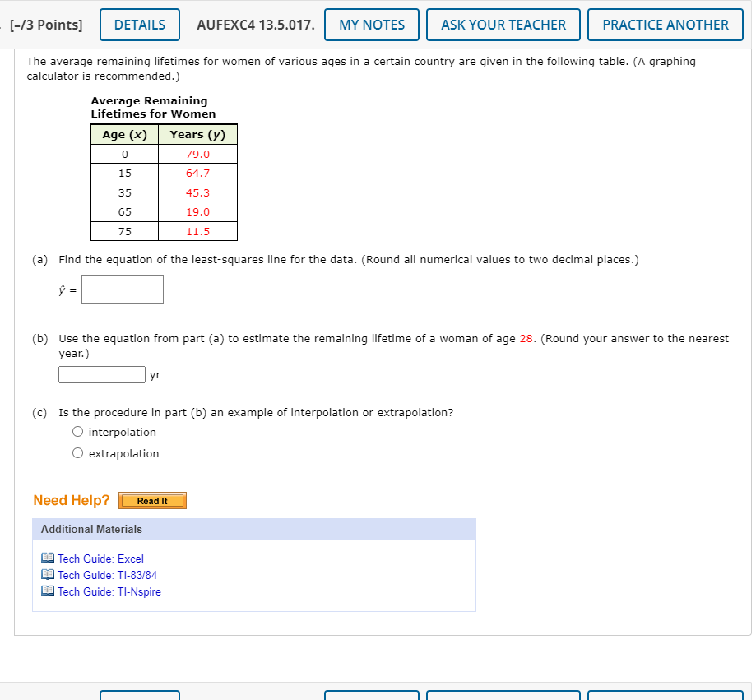Image resolution: width=756 pixels, height=700 pixels.
Task: Click the book icon beside Tech Guide: TI-Nspire
Action: [48, 591]
